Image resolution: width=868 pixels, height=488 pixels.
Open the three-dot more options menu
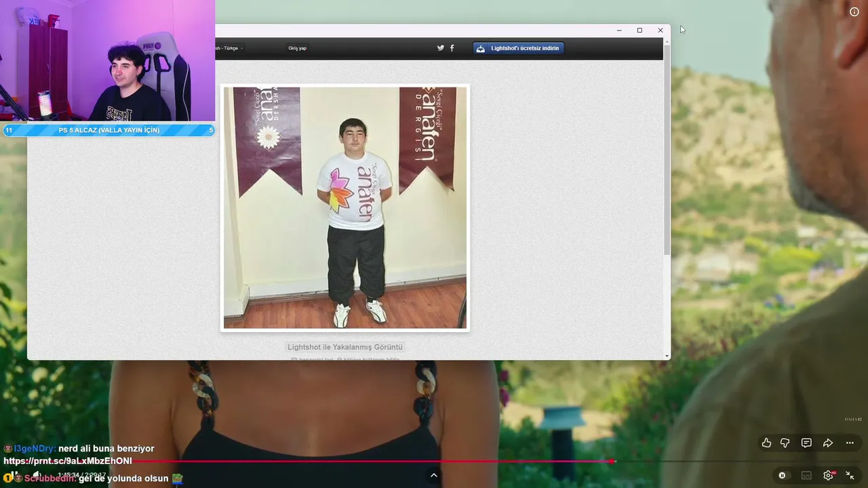pos(850,443)
